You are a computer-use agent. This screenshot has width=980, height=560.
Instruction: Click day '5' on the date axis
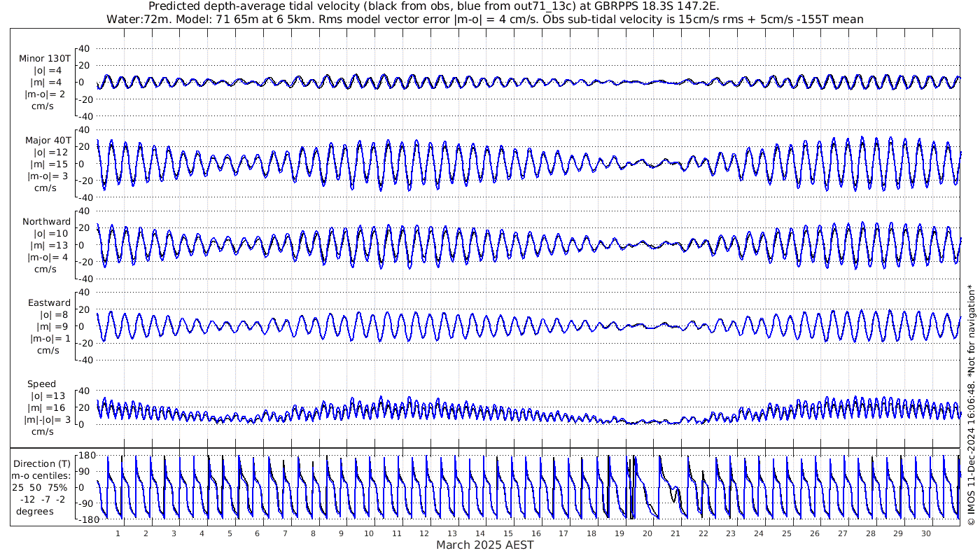(230, 533)
